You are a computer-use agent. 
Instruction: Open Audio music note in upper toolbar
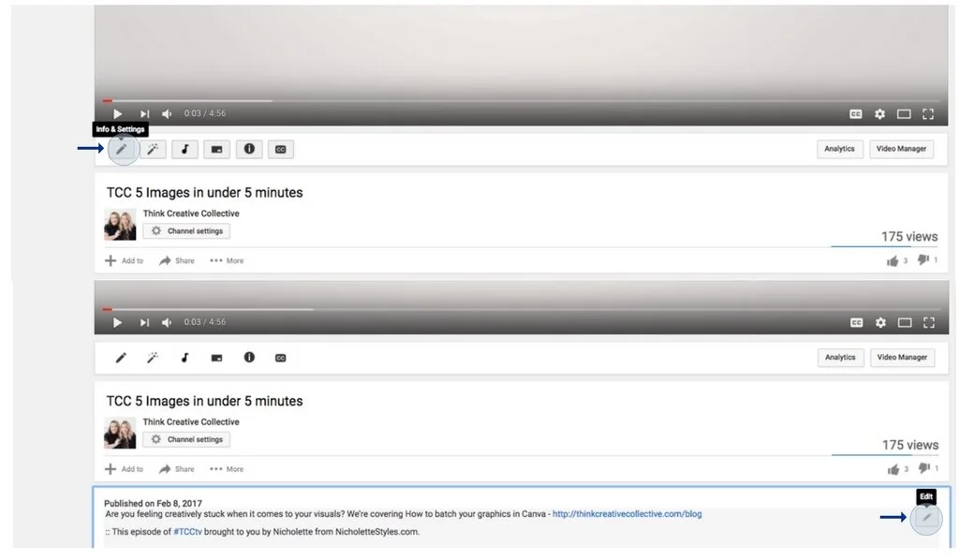point(184,149)
